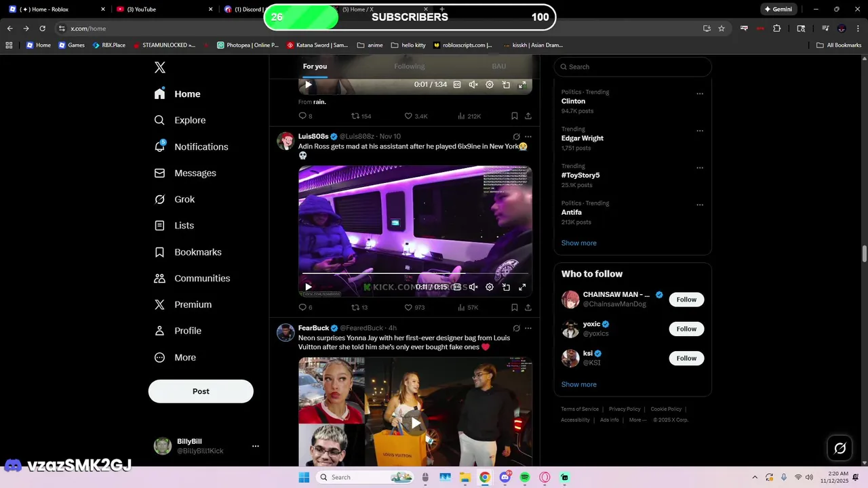Unmute the Luis808s video

473,287
